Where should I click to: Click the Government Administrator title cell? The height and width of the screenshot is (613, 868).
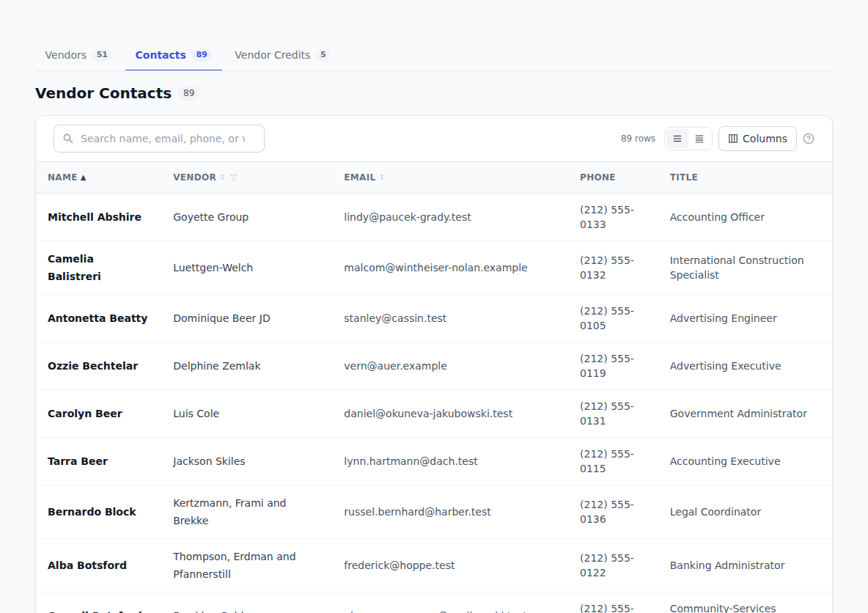(x=738, y=414)
